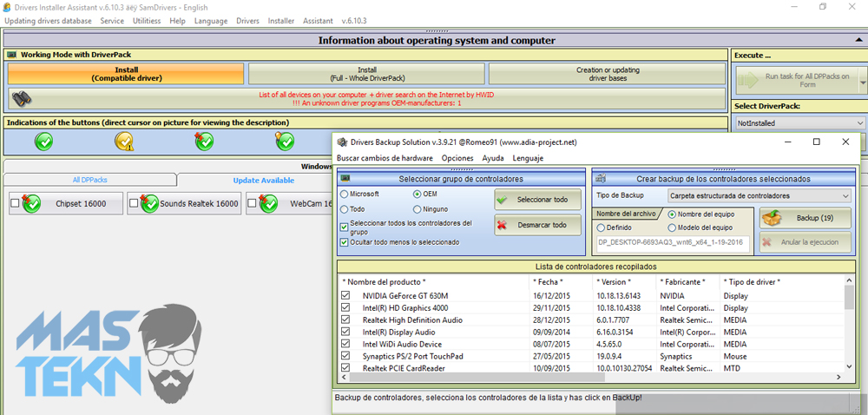
Task: Select the Intel WiDi Audio Device row text
Action: [402, 344]
